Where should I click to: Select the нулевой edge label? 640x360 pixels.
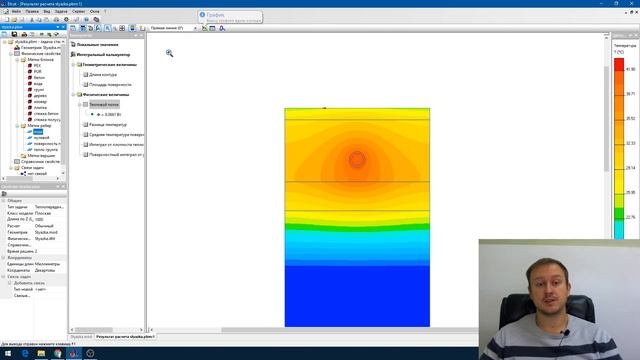pos(41,138)
